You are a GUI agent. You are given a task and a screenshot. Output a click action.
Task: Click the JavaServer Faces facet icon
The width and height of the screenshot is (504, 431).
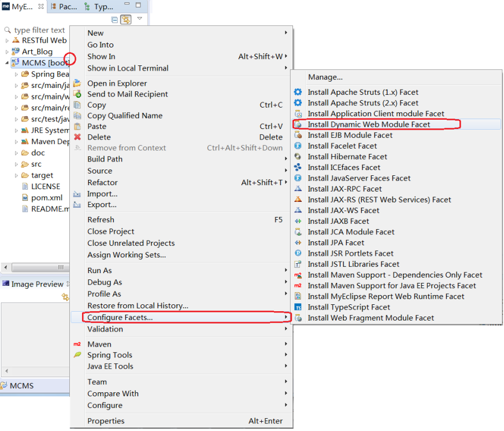pos(298,178)
